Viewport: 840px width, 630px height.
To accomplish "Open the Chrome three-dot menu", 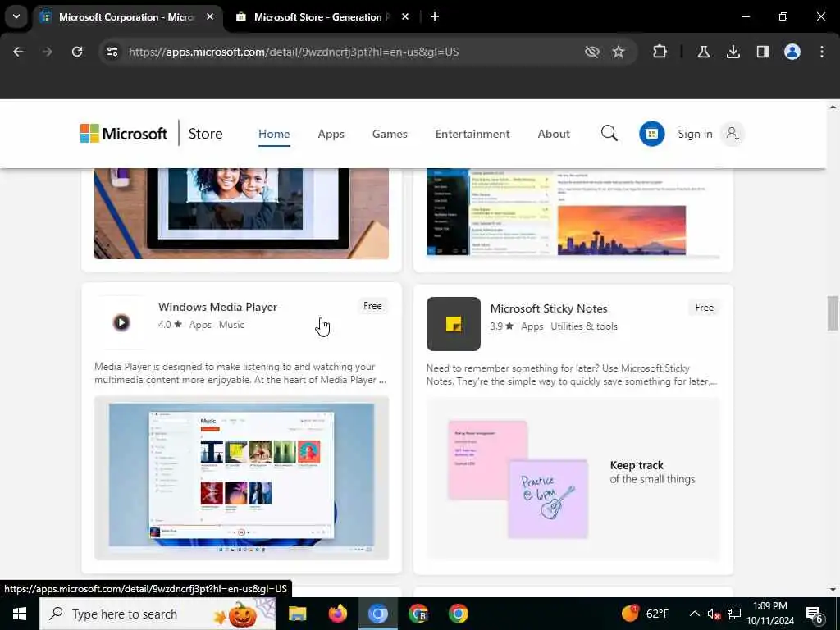I will pyautogui.click(x=822, y=52).
